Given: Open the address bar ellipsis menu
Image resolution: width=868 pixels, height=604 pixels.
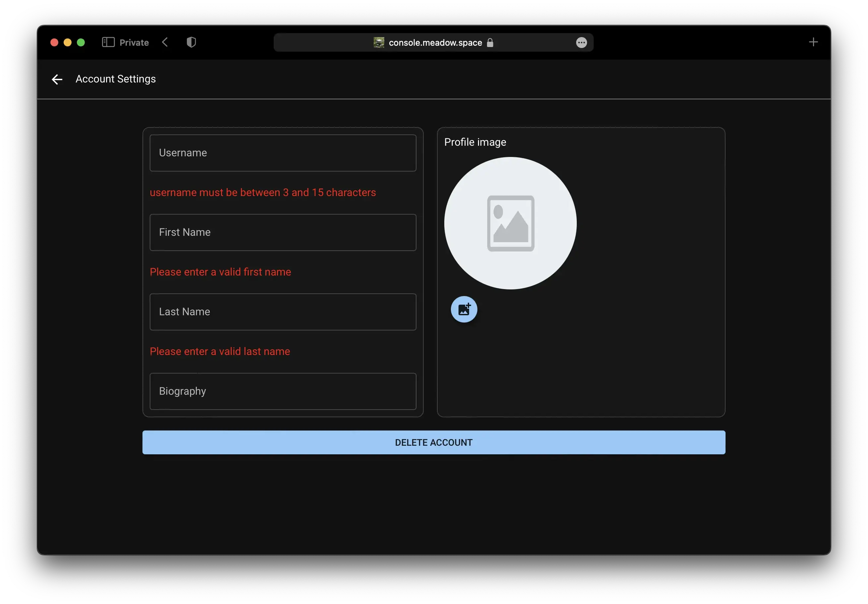Looking at the screenshot, I should 581,43.
